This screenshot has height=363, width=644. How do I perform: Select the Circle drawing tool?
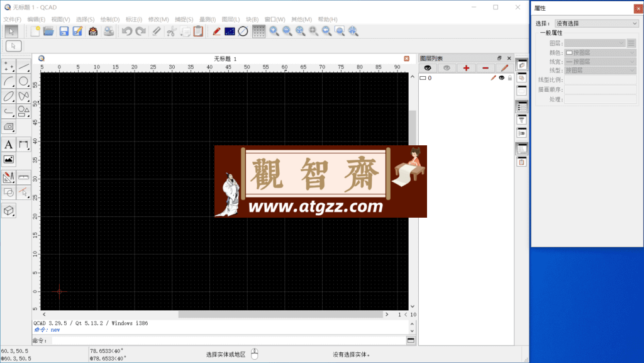(x=24, y=81)
